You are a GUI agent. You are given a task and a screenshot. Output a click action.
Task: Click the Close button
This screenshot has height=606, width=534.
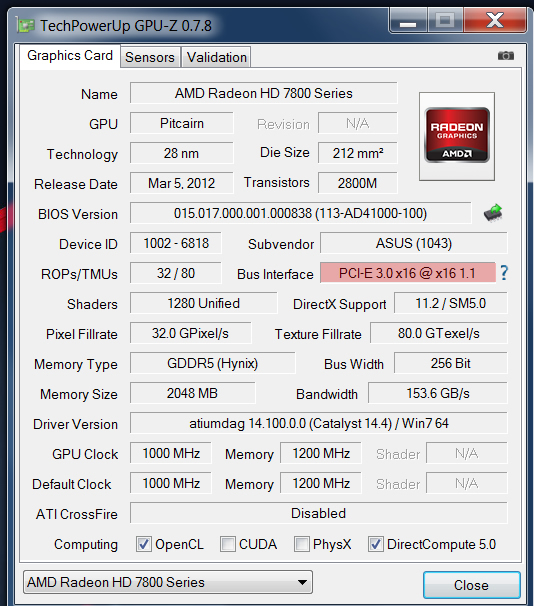tap(471, 585)
